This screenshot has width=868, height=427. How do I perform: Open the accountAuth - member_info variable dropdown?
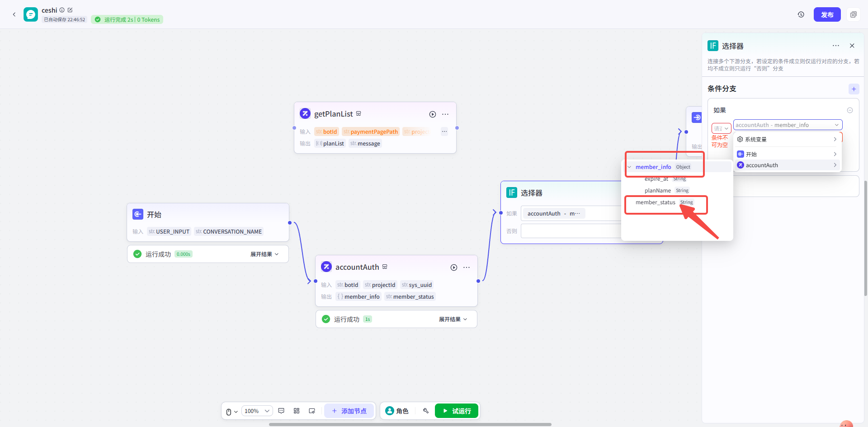pyautogui.click(x=788, y=125)
